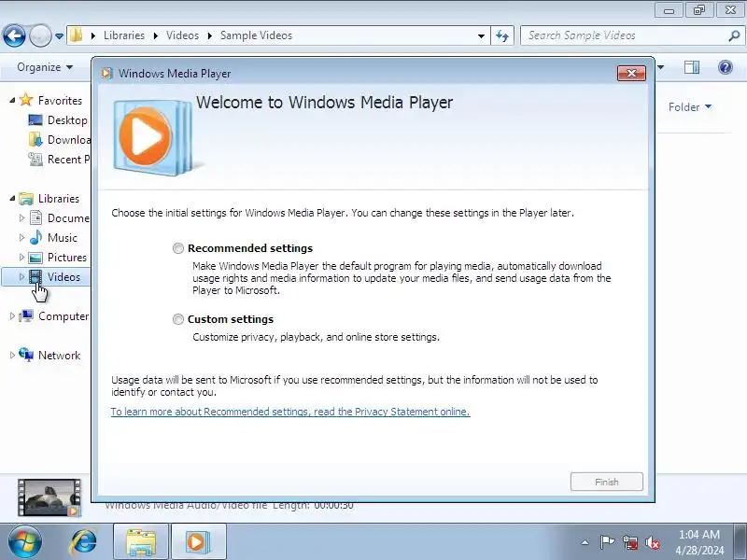Open the Privacy Statement online link
This screenshot has height=560, width=747.
(290, 412)
